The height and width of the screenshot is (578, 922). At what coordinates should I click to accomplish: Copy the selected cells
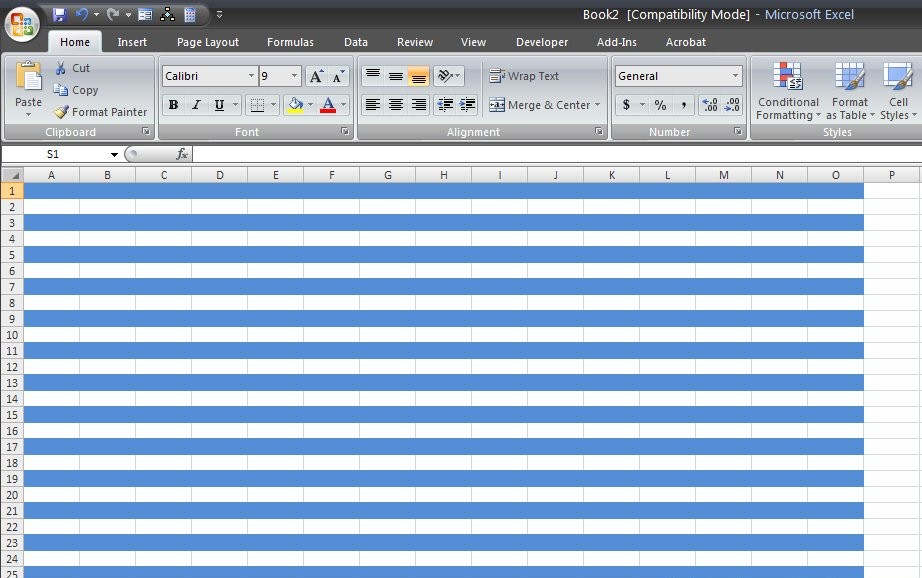pyautogui.click(x=76, y=90)
